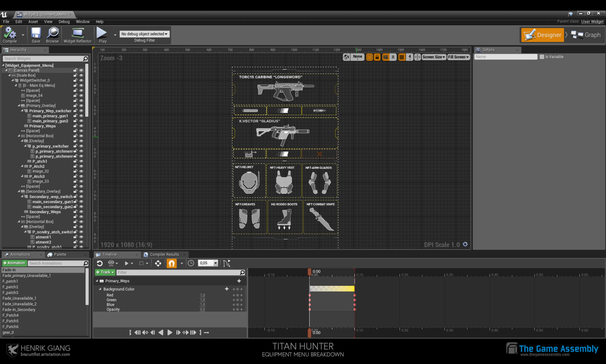Open the Window menu
606x364 pixels.
pyautogui.click(x=83, y=22)
